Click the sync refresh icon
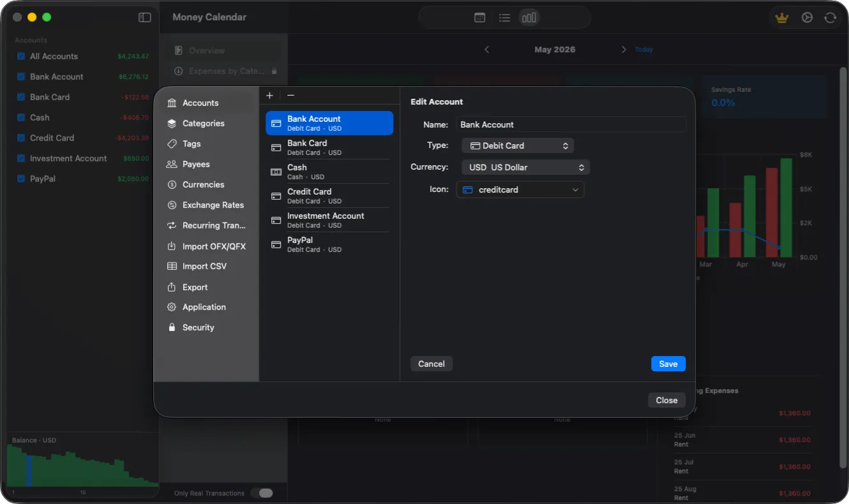 click(x=830, y=18)
